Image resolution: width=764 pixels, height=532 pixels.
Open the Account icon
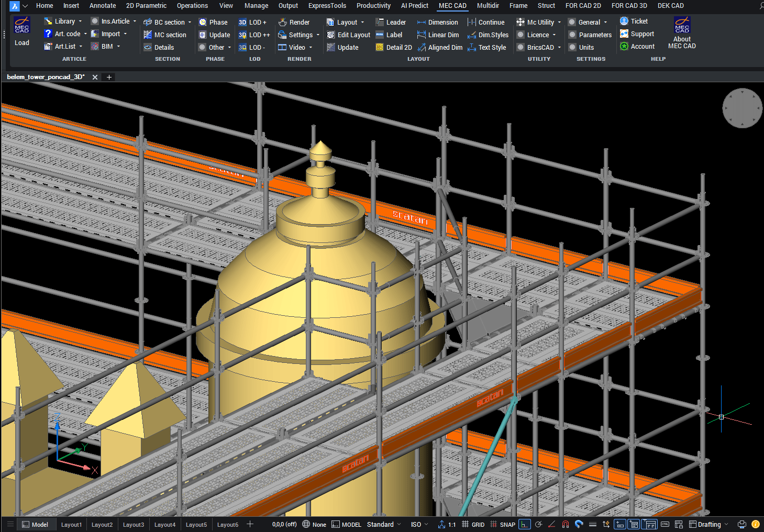coord(624,46)
